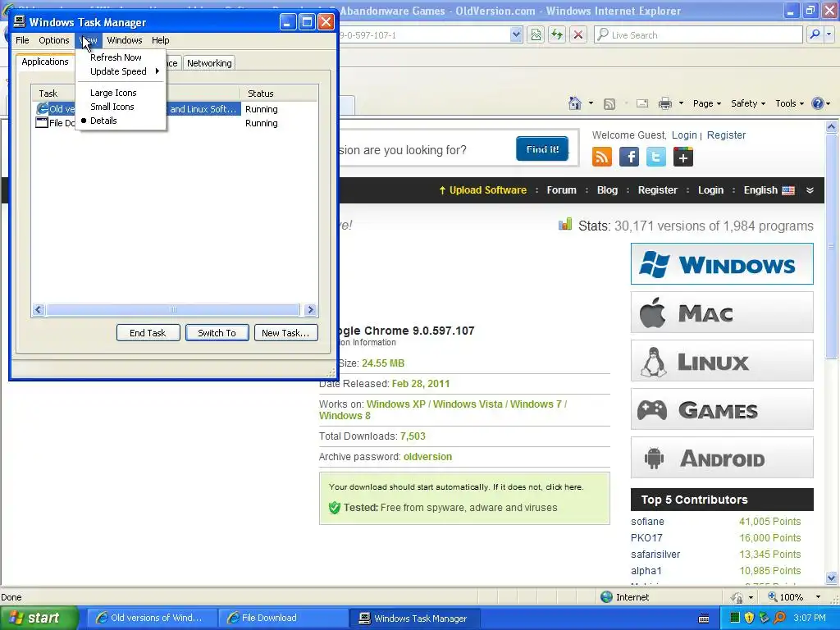Open the Blog link in nav bar
Screen dimensions: 840x630
(607, 190)
